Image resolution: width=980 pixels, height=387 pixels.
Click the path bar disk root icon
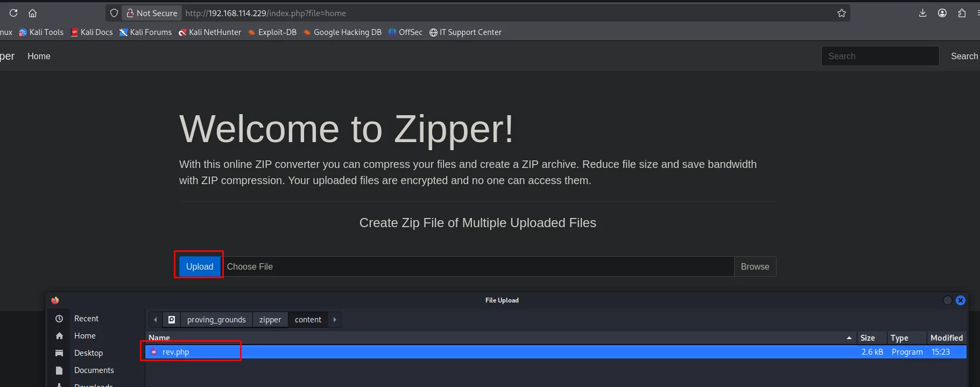click(x=172, y=320)
